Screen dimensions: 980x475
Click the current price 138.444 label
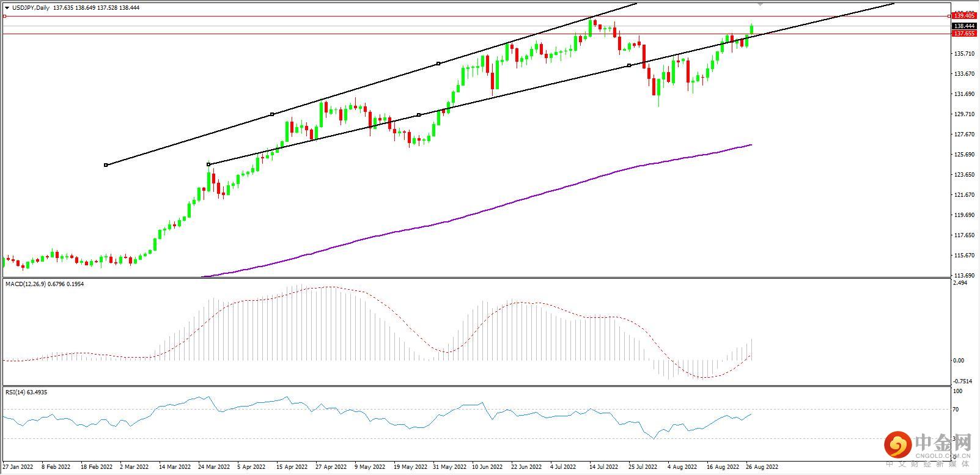tap(963, 26)
